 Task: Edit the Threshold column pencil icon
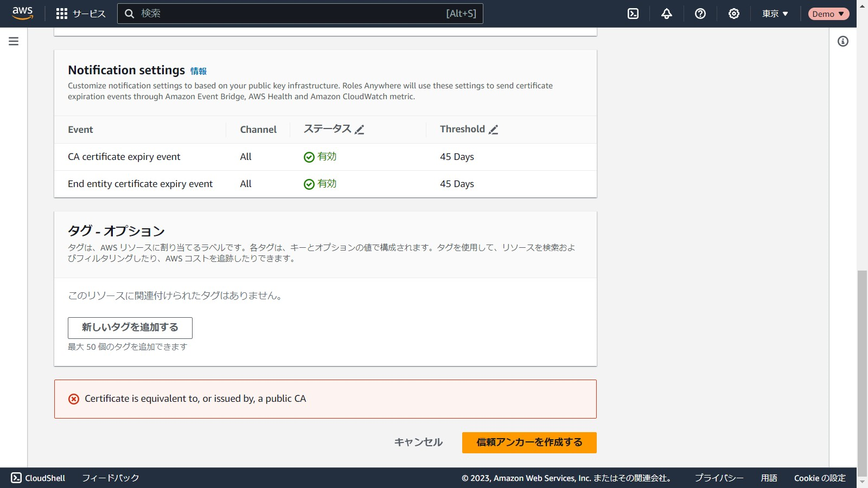pyautogui.click(x=493, y=130)
